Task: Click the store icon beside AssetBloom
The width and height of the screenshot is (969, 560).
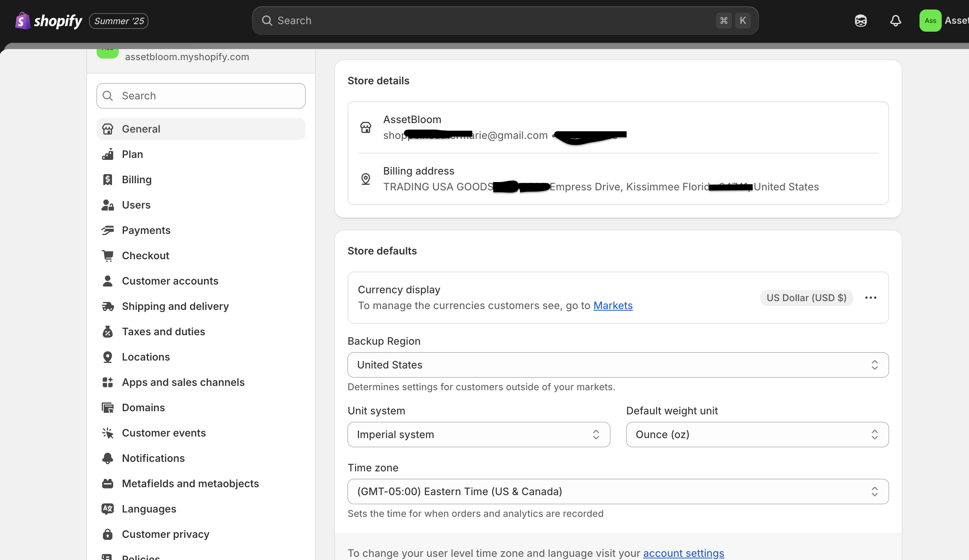Action: click(x=366, y=127)
